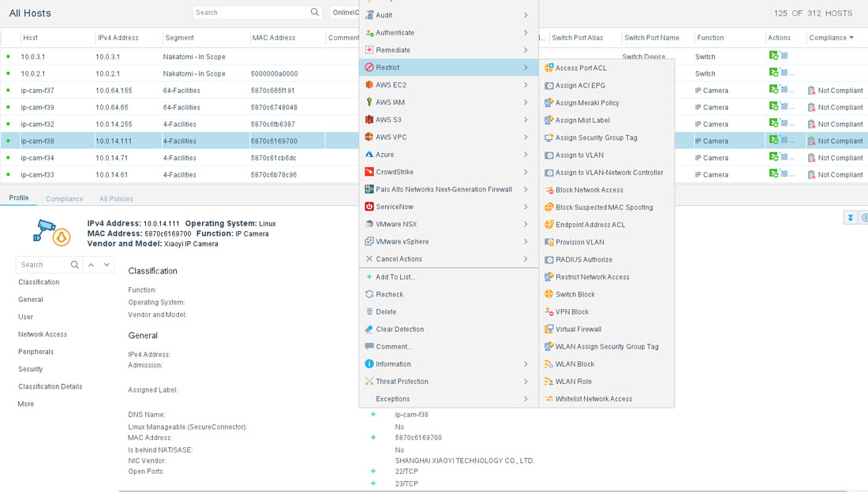Expand the Exceptions submenu arrow

pyautogui.click(x=526, y=398)
